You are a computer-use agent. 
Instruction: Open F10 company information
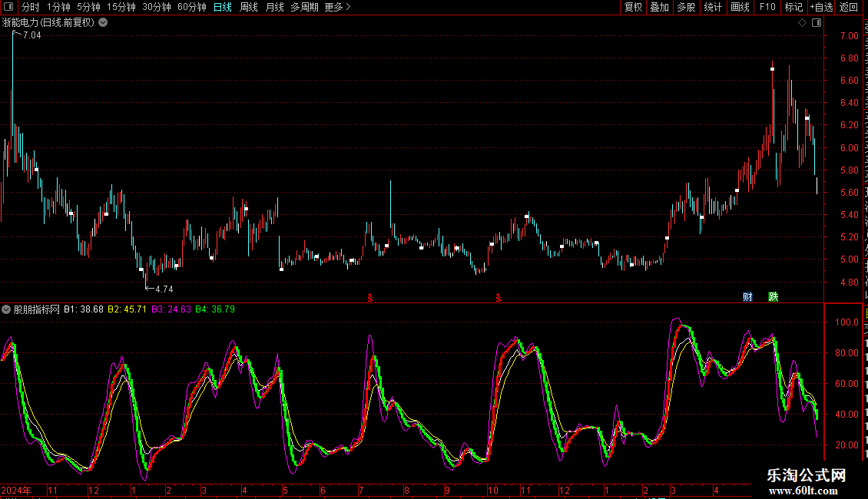767,7
